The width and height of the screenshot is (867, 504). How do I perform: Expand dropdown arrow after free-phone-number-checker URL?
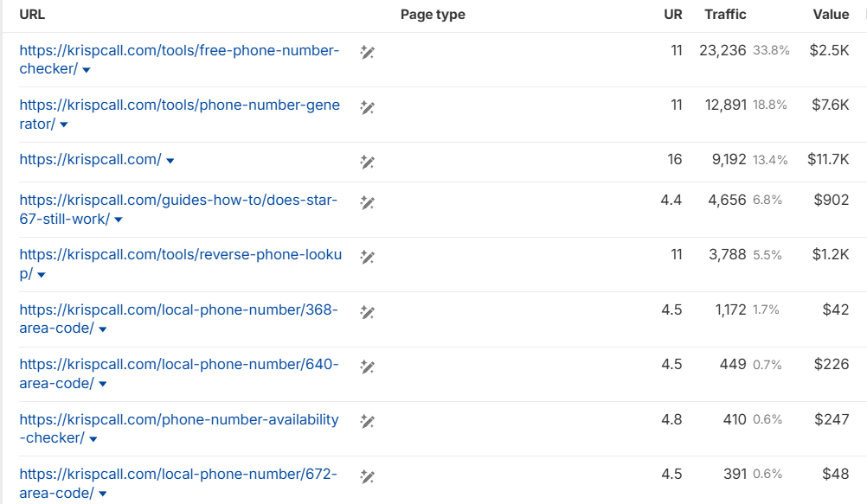click(87, 70)
